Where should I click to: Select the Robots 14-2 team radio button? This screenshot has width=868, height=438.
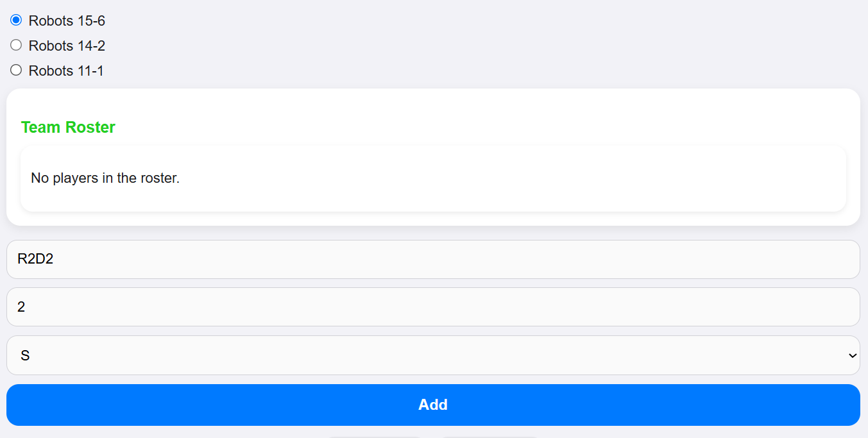click(x=15, y=45)
